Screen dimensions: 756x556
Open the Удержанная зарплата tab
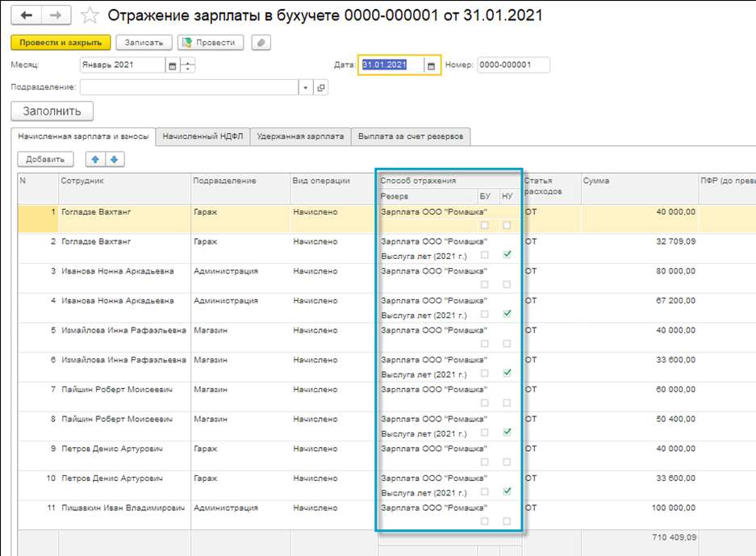pos(300,136)
